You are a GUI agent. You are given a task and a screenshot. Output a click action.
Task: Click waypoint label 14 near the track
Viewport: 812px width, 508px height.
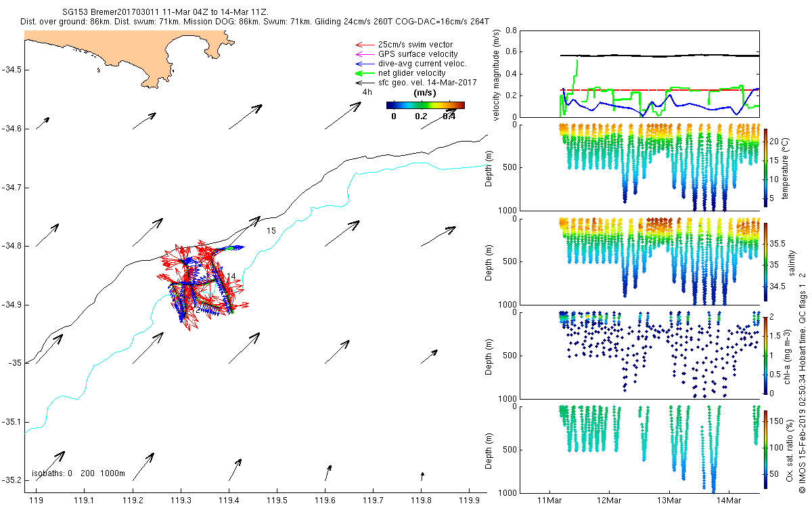(231, 276)
